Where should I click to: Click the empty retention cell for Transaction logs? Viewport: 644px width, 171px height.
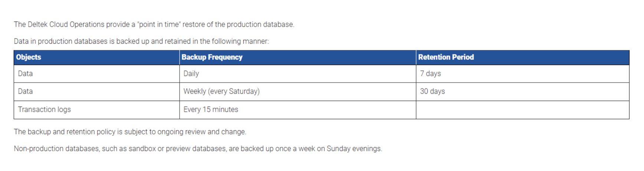[522, 110]
